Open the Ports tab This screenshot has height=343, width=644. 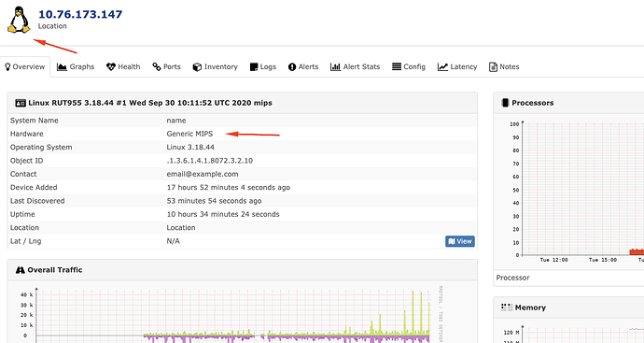tap(166, 66)
